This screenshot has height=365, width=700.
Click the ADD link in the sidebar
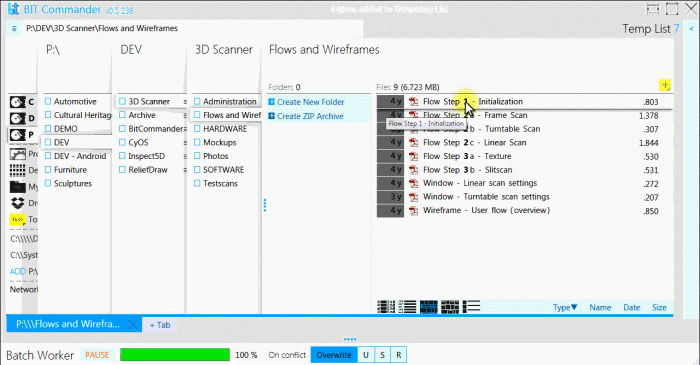point(18,271)
